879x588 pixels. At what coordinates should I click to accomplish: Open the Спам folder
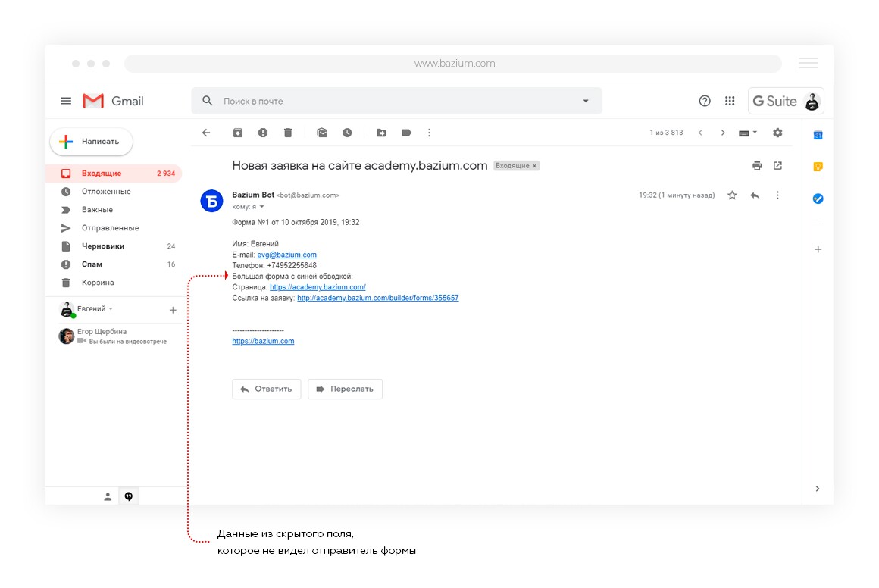[114, 264]
